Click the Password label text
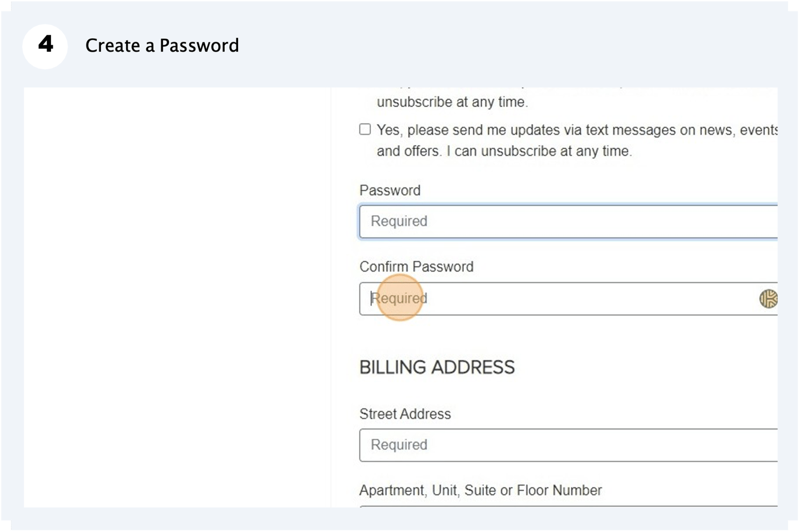The height and width of the screenshot is (532, 799). pos(390,190)
